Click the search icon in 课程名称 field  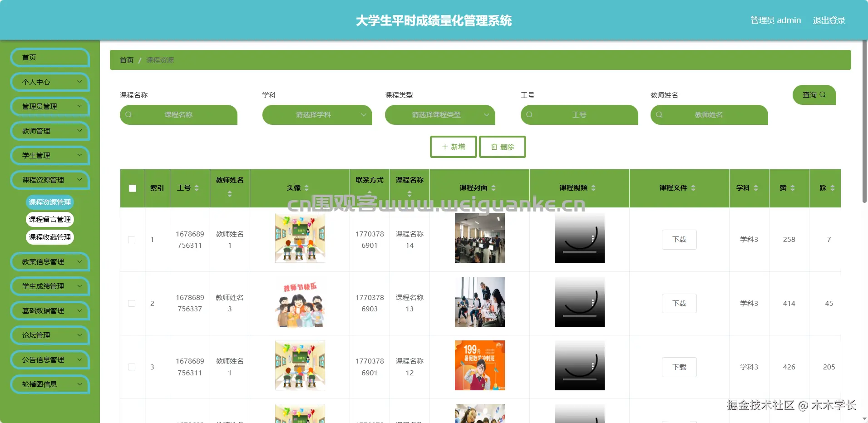tap(128, 115)
